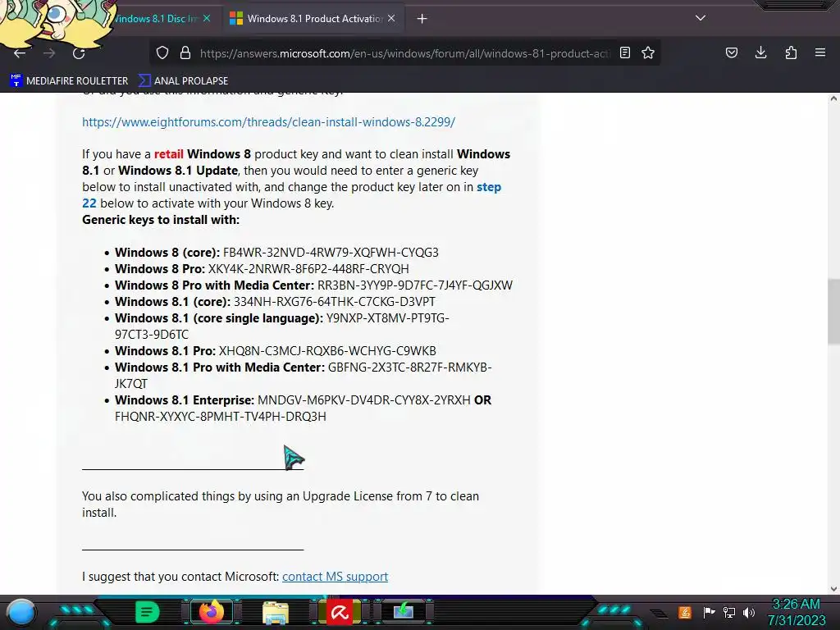Click Windows 8.1 core single language key
This screenshot has height=630, width=840.
[x=282, y=326]
